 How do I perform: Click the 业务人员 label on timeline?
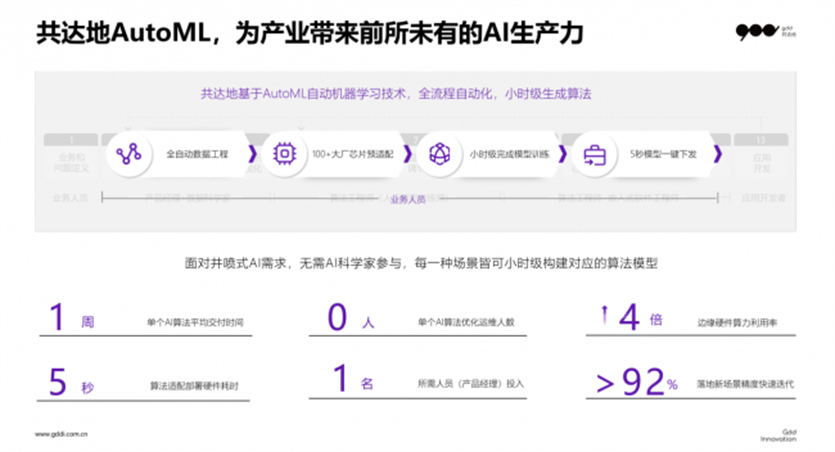407,199
